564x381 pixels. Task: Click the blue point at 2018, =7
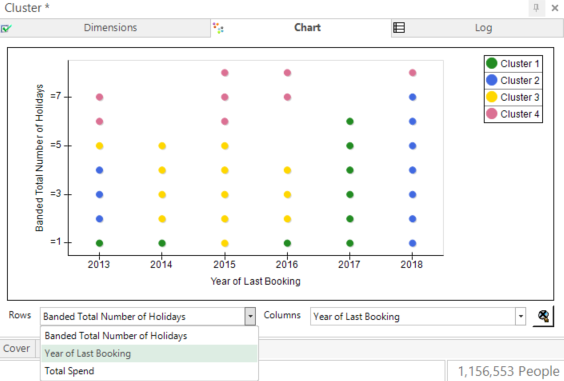coord(413,97)
